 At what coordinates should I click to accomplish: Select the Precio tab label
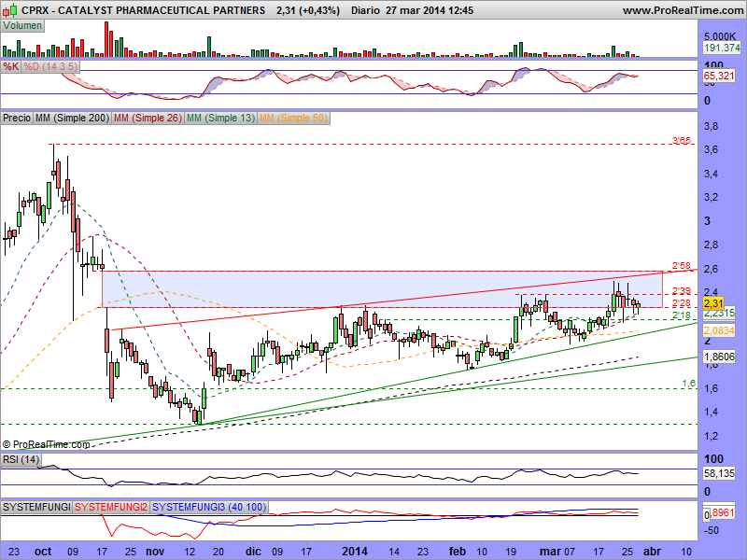click(x=17, y=119)
